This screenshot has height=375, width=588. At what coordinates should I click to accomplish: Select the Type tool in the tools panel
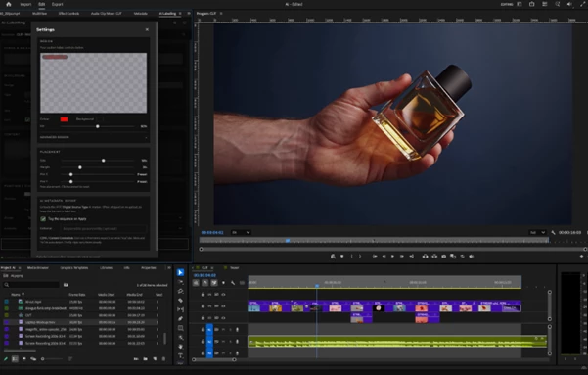(180, 355)
